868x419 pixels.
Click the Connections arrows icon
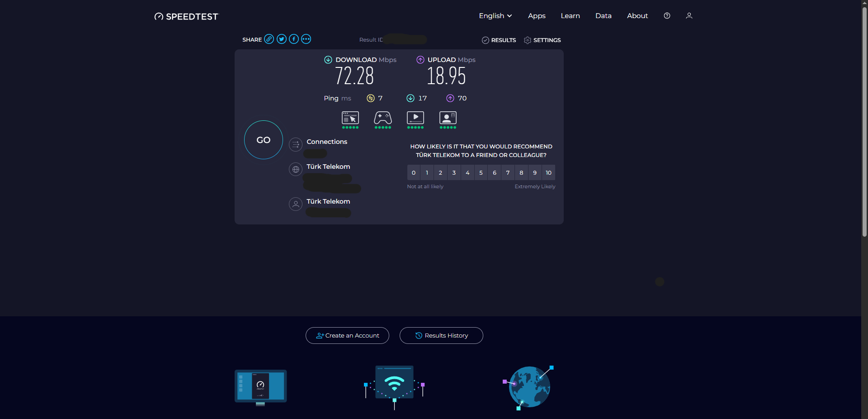[296, 144]
